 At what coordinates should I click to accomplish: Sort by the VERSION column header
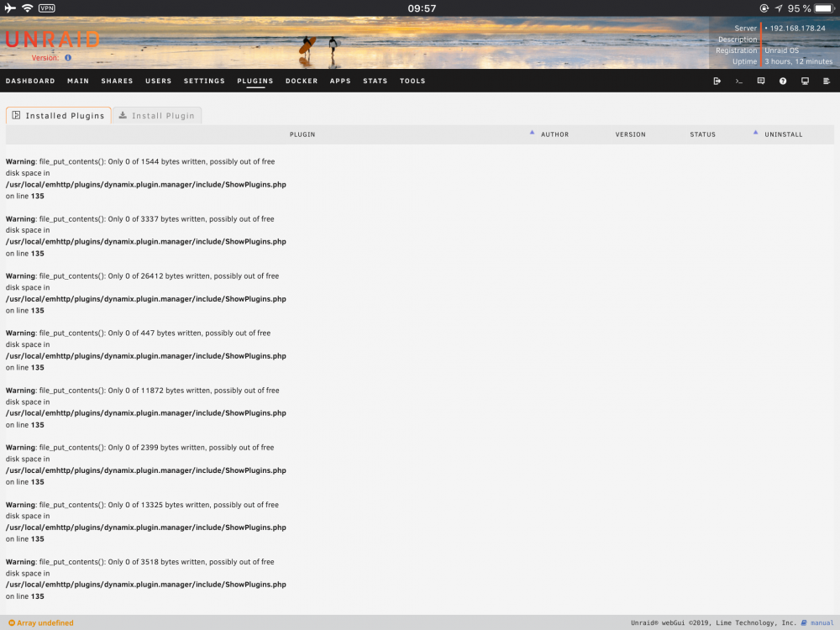pyautogui.click(x=630, y=134)
